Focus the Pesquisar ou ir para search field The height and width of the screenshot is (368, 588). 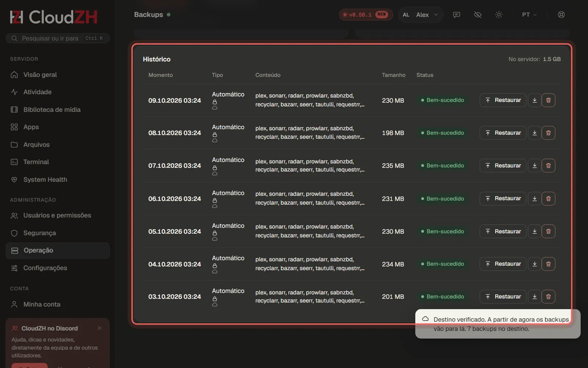pyautogui.click(x=58, y=38)
